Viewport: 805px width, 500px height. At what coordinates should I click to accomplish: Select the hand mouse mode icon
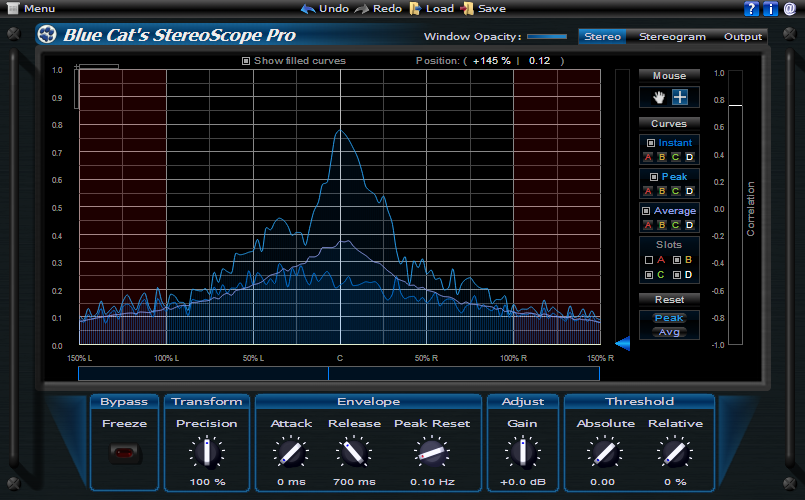pos(658,97)
